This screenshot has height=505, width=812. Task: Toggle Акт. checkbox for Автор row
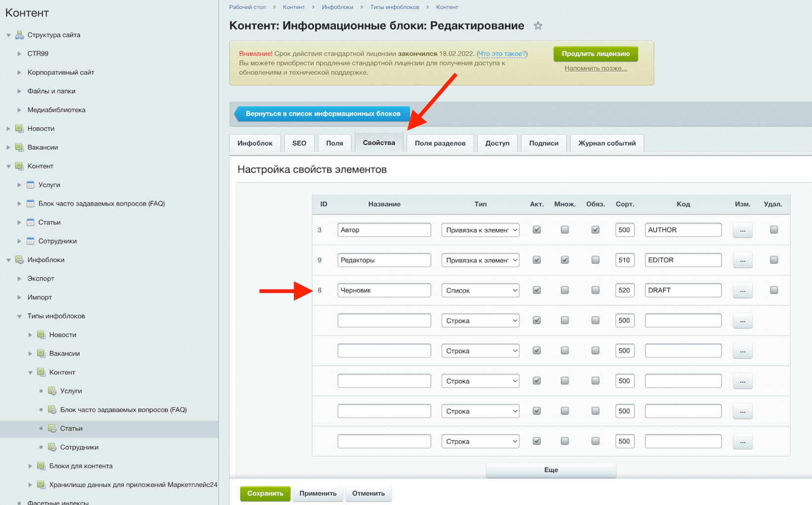(x=537, y=230)
